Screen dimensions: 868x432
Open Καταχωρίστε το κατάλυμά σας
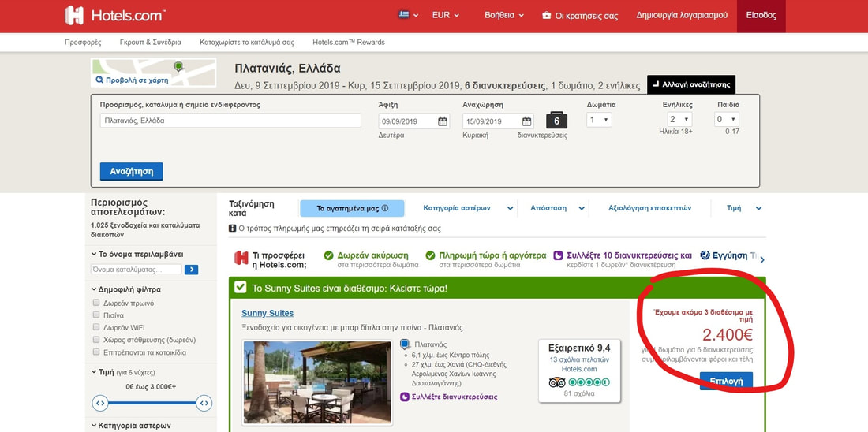click(x=247, y=42)
